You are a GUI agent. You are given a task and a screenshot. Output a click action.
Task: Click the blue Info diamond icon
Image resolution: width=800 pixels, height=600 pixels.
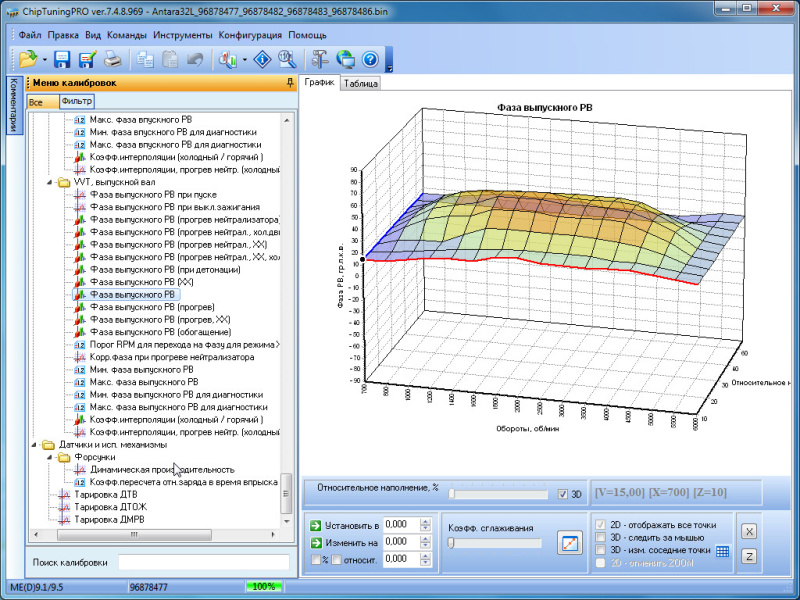pos(260,60)
